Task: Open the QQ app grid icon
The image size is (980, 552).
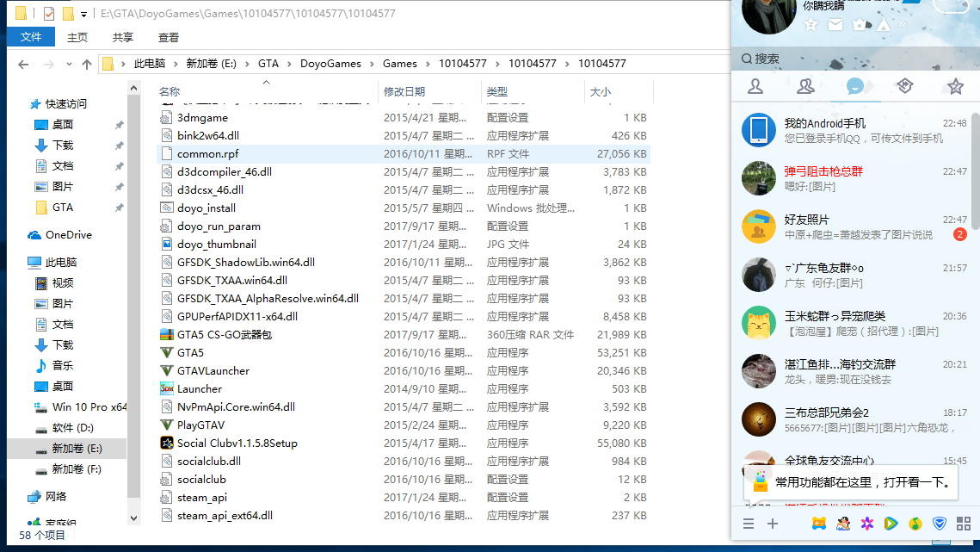Action: coord(963,524)
